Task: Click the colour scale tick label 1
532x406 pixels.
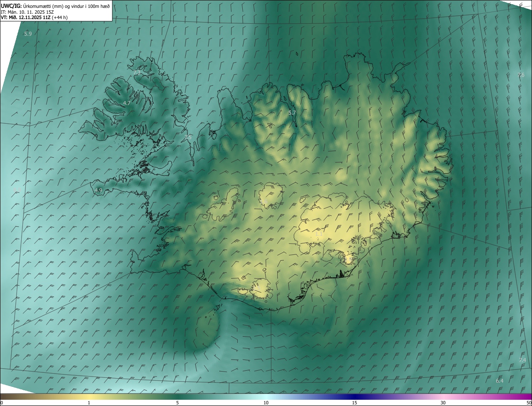Action: 89,403
